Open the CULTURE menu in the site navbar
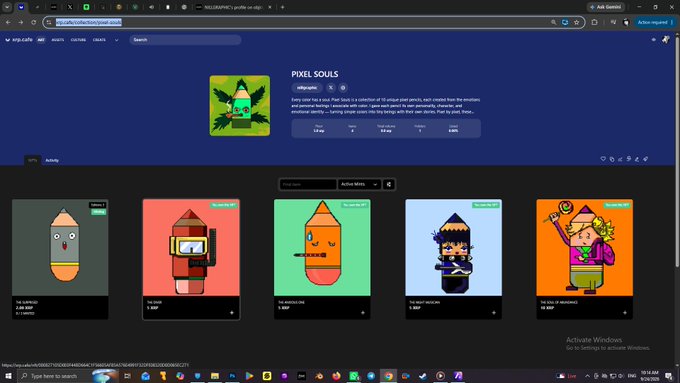 (78, 40)
